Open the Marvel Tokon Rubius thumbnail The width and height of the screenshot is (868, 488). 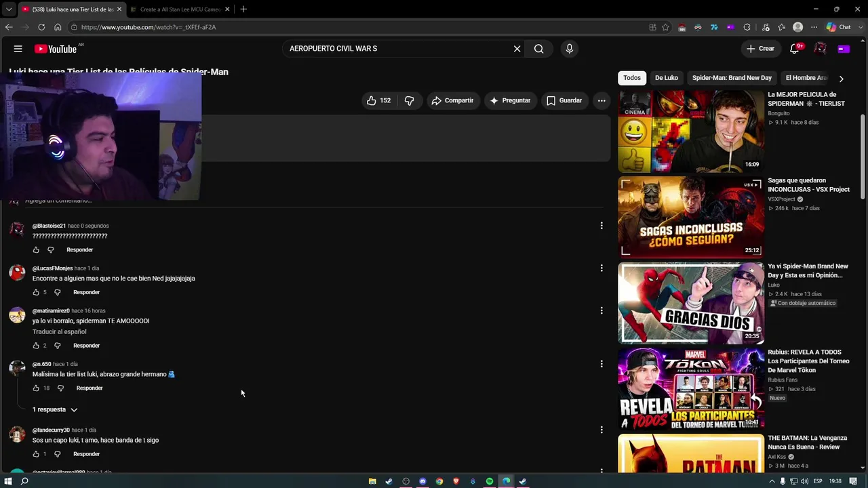pos(690,389)
